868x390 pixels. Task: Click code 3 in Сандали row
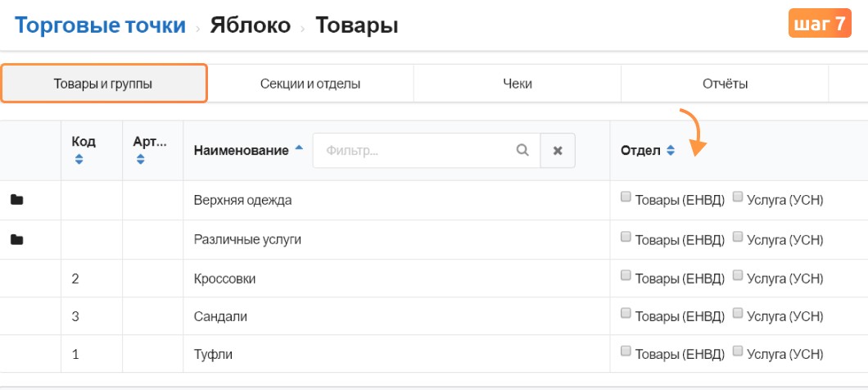[75, 317]
